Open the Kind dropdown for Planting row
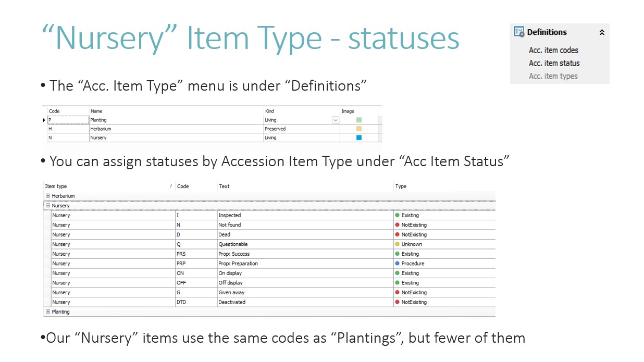644x362 pixels. (x=335, y=120)
